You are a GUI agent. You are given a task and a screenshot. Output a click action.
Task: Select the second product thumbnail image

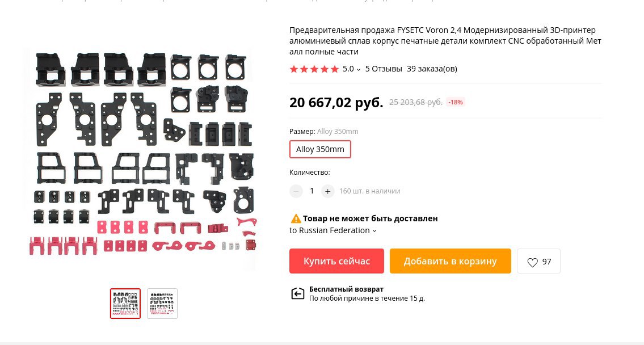pyautogui.click(x=162, y=304)
